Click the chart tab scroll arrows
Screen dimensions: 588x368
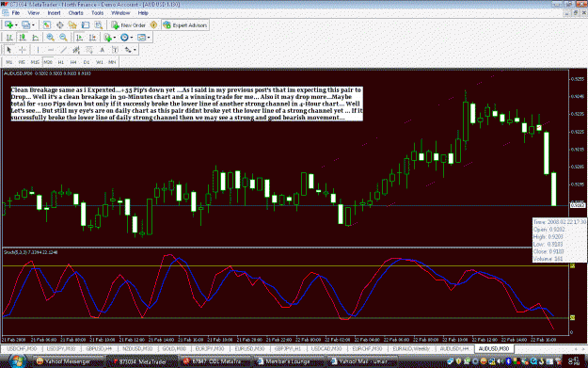(x=580, y=349)
